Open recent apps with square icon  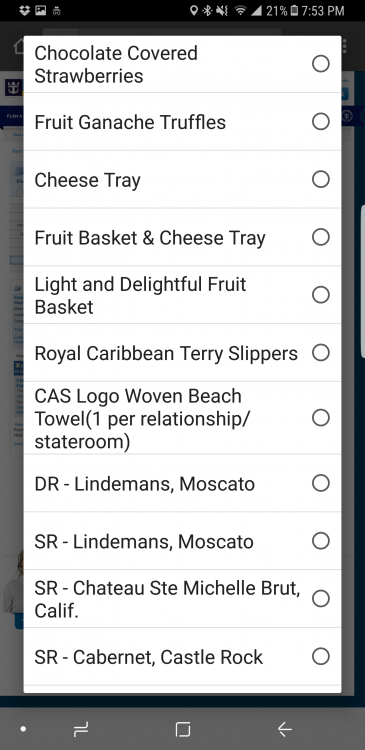point(183,729)
